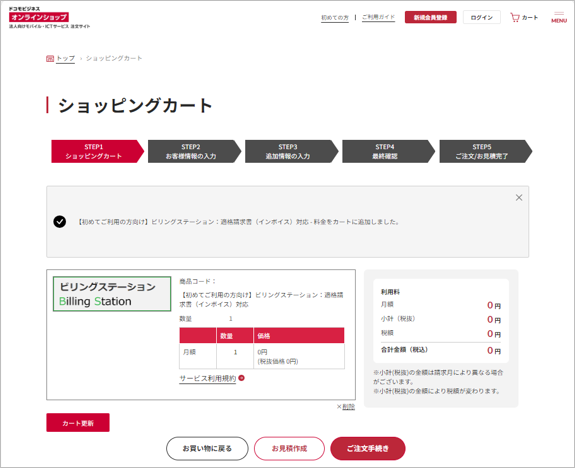Click the ログイン button
The height and width of the screenshot is (468, 575).
coord(481,17)
